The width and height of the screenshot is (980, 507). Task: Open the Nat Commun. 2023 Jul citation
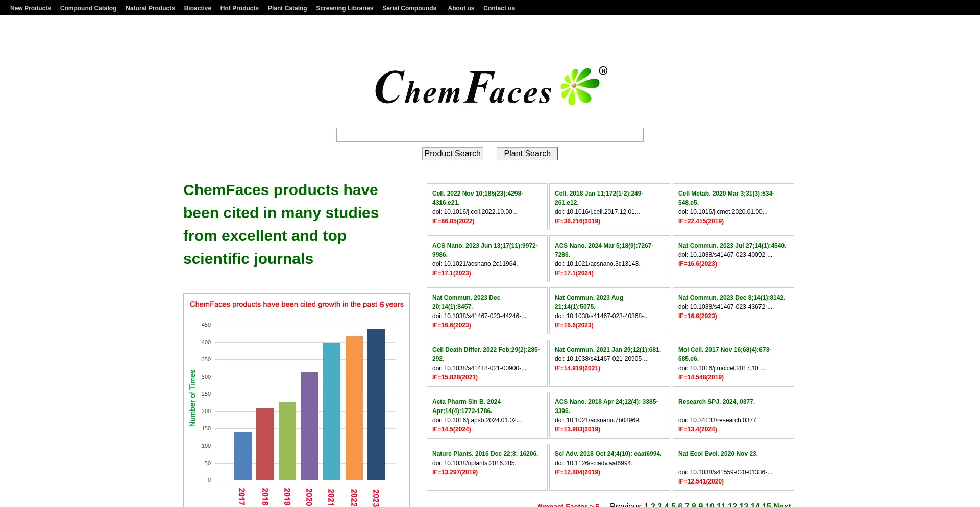click(x=732, y=246)
